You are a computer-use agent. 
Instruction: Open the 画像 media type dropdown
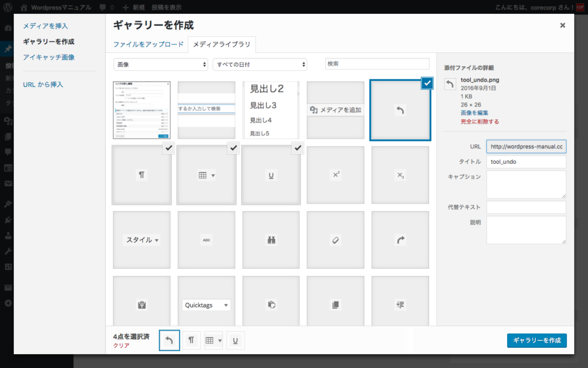tap(160, 64)
